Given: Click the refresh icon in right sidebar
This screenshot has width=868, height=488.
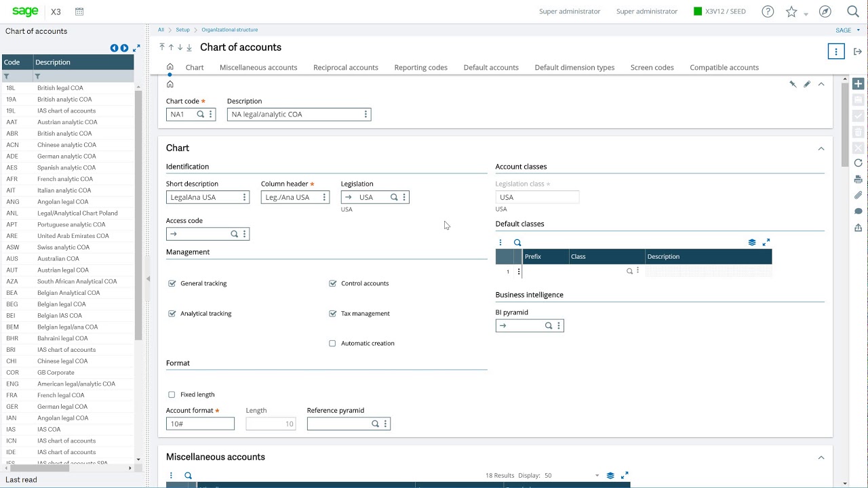Looking at the screenshot, I should [x=858, y=163].
